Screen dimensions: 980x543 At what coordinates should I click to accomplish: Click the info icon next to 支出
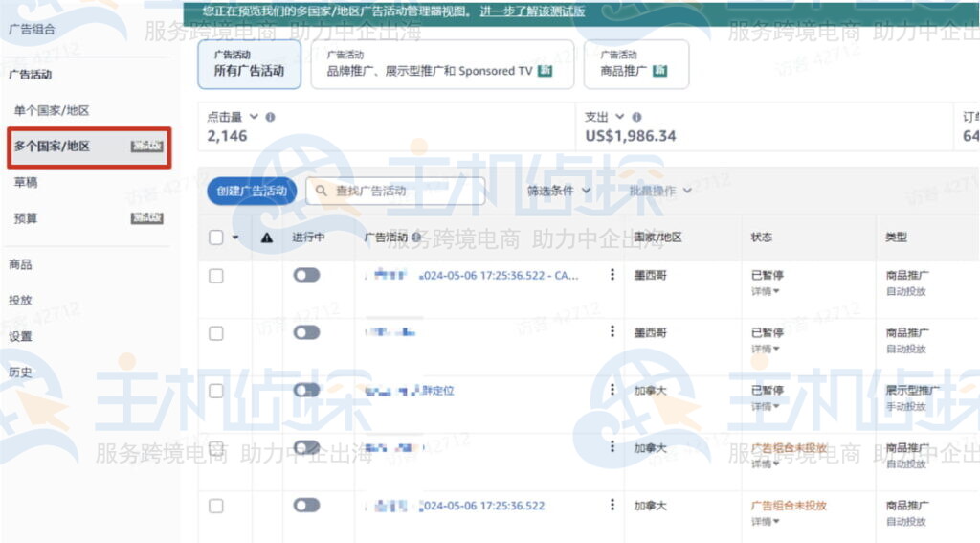(x=636, y=117)
